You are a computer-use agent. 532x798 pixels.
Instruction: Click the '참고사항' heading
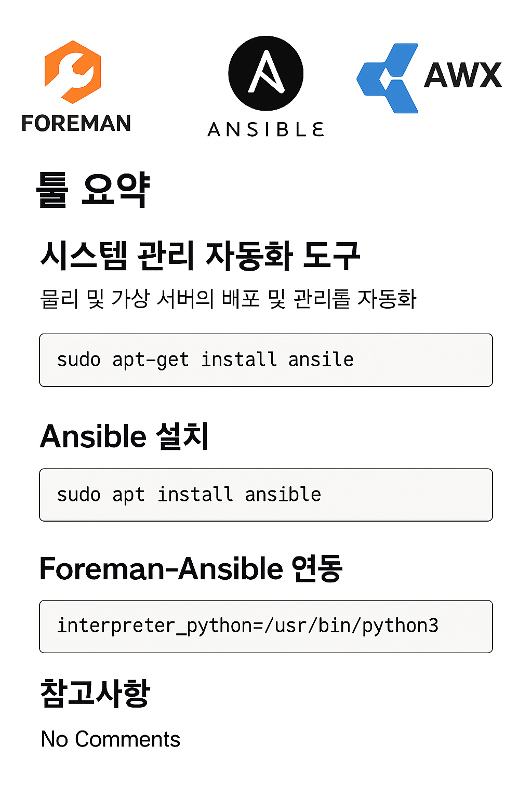95,694
